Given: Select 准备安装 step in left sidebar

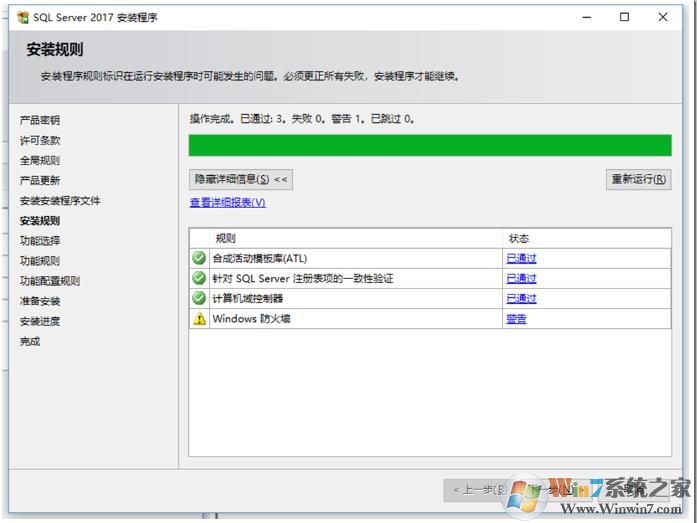Looking at the screenshot, I should click(40, 301).
